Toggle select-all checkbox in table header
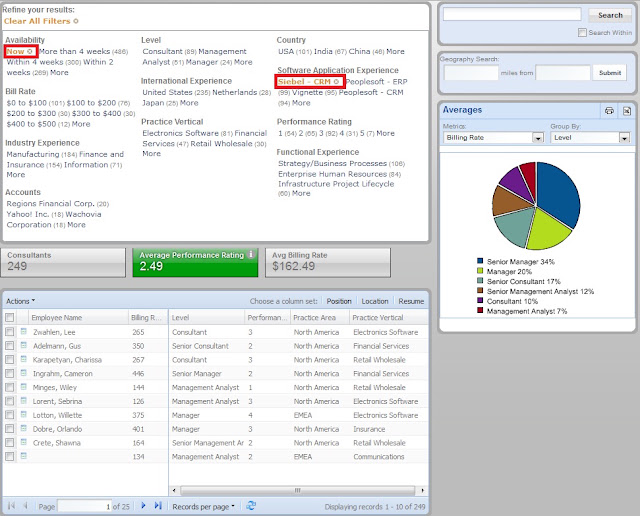 point(9,317)
